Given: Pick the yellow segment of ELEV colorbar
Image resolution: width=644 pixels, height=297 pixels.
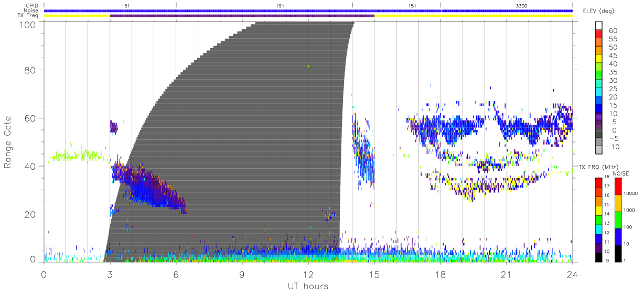Looking at the screenshot, I should coord(598,59).
